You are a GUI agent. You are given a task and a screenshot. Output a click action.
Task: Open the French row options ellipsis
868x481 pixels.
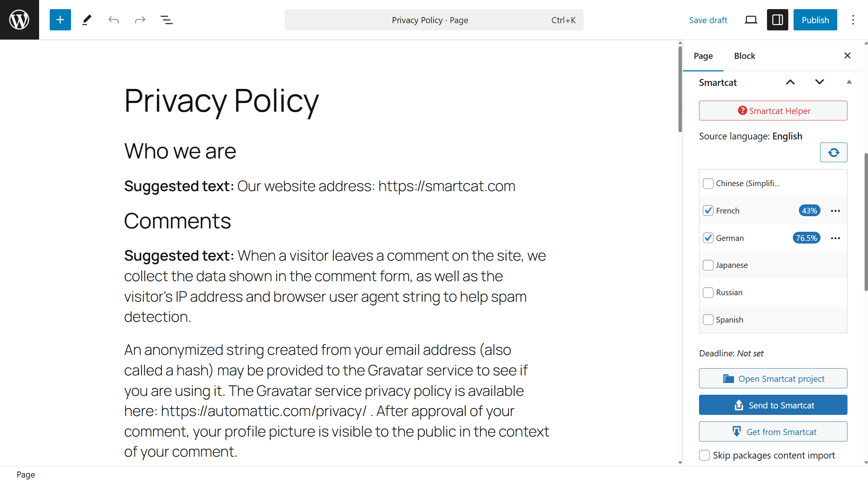coord(835,210)
